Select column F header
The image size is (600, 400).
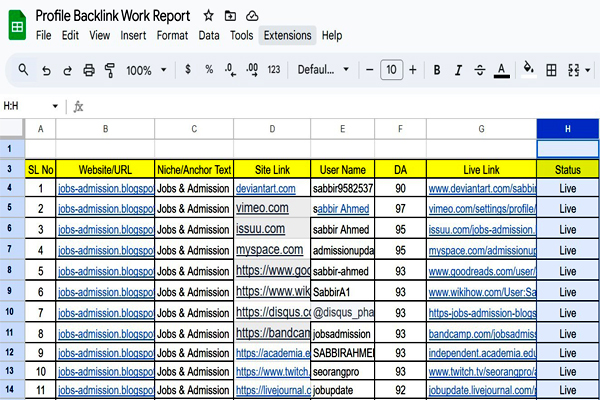pos(400,128)
